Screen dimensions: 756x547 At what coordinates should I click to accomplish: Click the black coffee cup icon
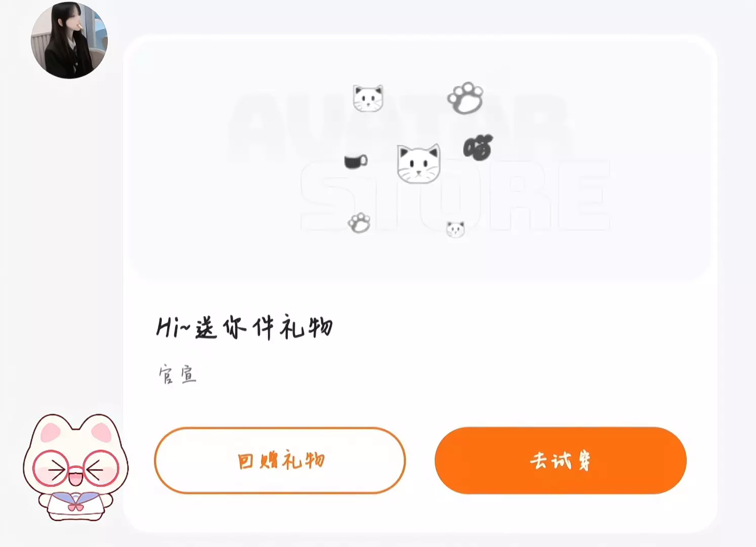click(x=356, y=162)
